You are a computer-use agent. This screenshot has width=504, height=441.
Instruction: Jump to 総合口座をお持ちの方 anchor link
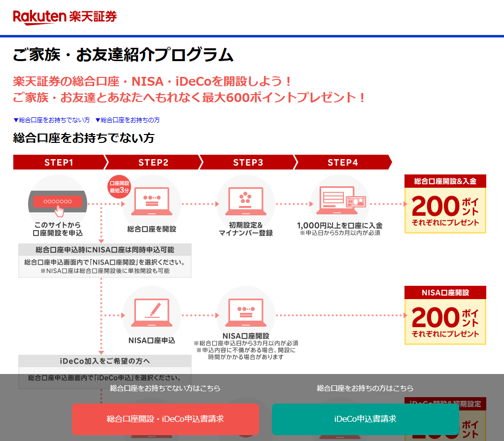[x=128, y=120]
